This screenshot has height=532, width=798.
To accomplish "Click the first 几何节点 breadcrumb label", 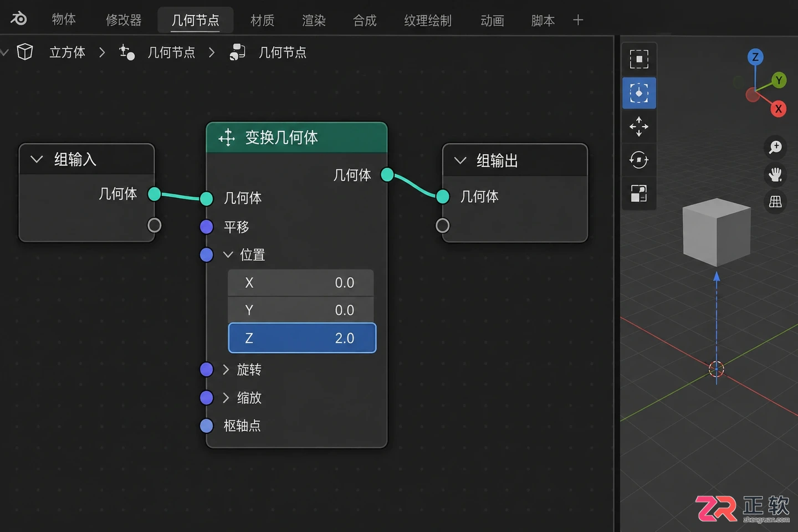I will [171, 52].
